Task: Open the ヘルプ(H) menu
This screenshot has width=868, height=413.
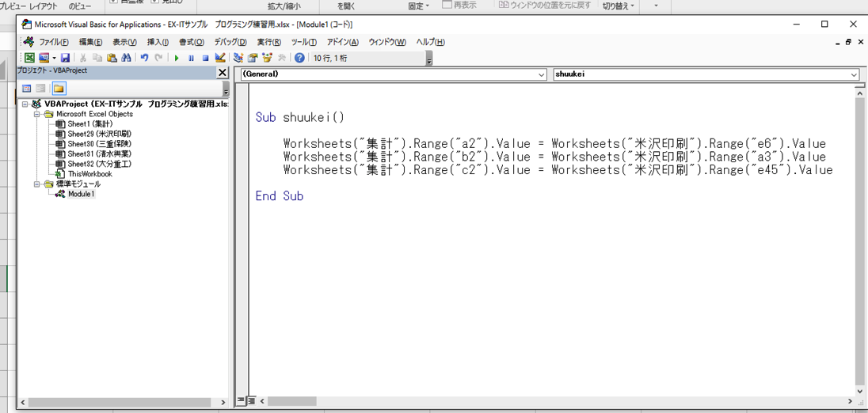Action: click(x=430, y=42)
